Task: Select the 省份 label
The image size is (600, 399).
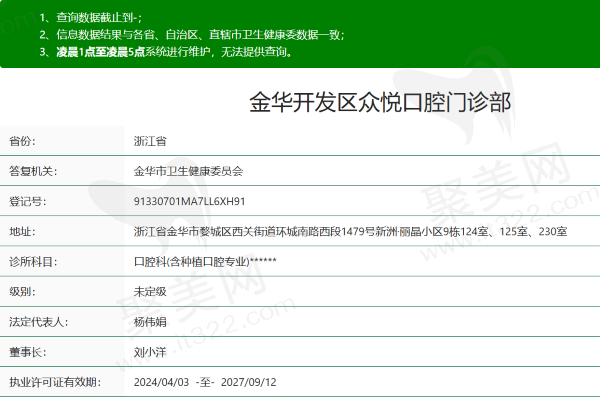Action: [22, 141]
